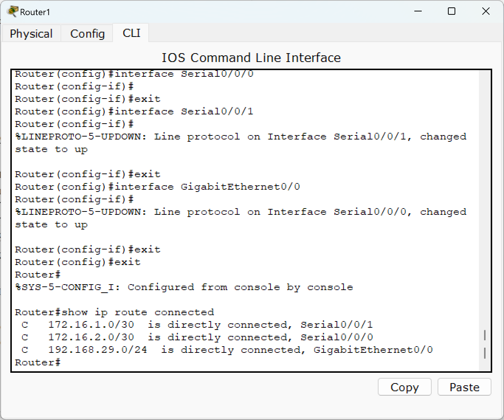Click the CLI terminal vertical scrollbar
Screen dimensions: 504x420
484,221
